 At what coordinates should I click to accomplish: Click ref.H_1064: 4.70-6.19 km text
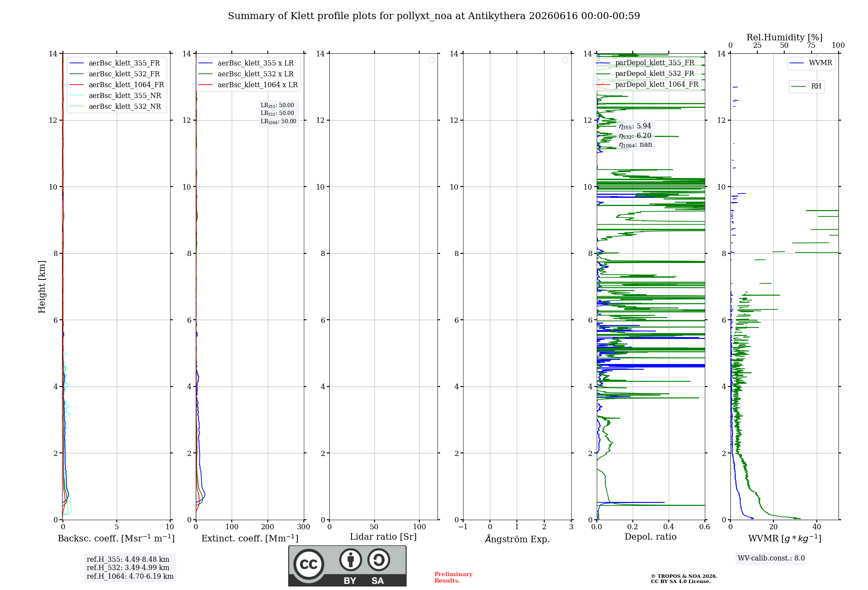(130, 577)
